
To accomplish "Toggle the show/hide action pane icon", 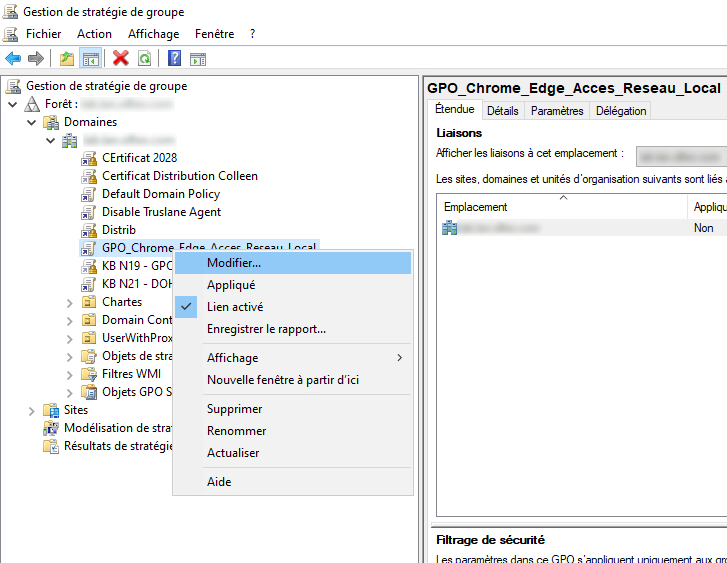I will click(198, 59).
